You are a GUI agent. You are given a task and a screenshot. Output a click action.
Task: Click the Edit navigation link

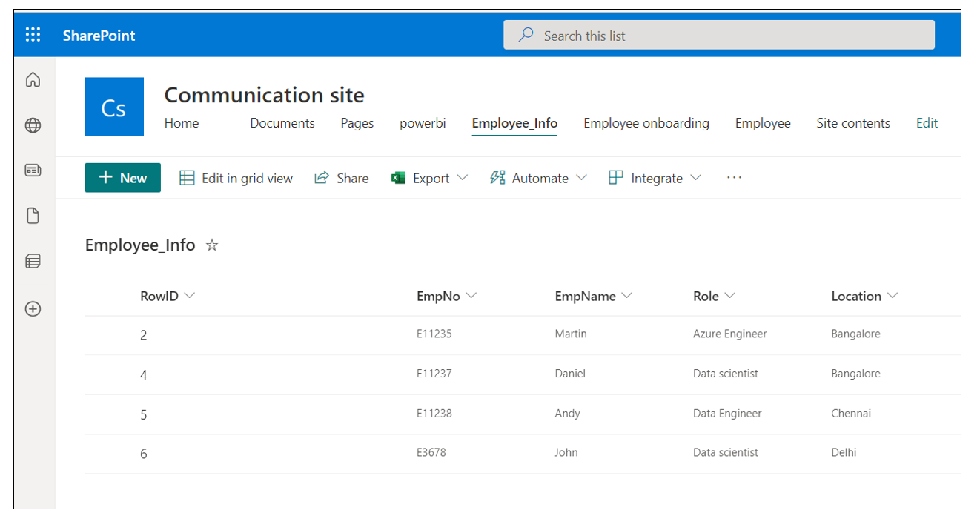pyautogui.click(x=927, y=123)
